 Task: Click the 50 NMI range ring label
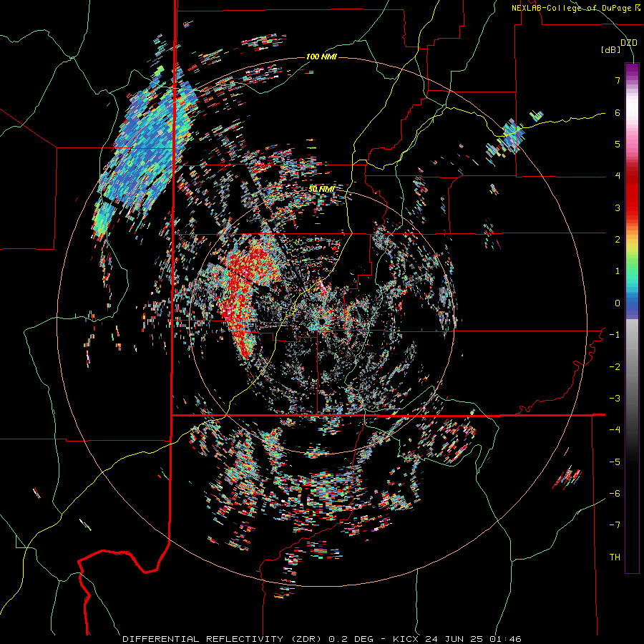321,189
